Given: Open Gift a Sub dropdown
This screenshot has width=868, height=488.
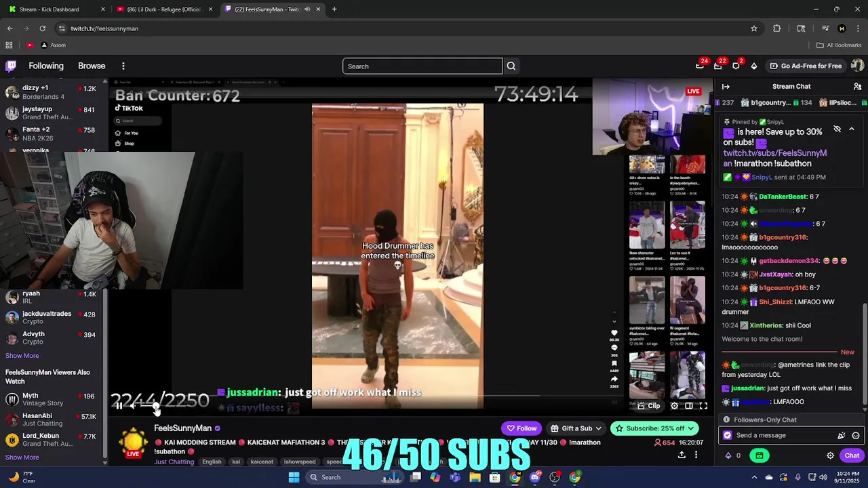Looking at the screenshot, I should point(576,428).
